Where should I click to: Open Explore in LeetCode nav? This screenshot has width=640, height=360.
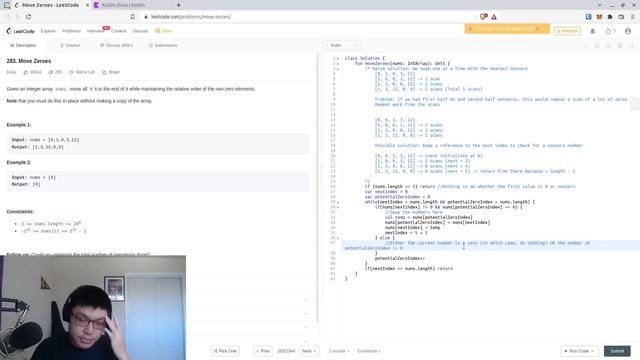[x=48, y=31]
